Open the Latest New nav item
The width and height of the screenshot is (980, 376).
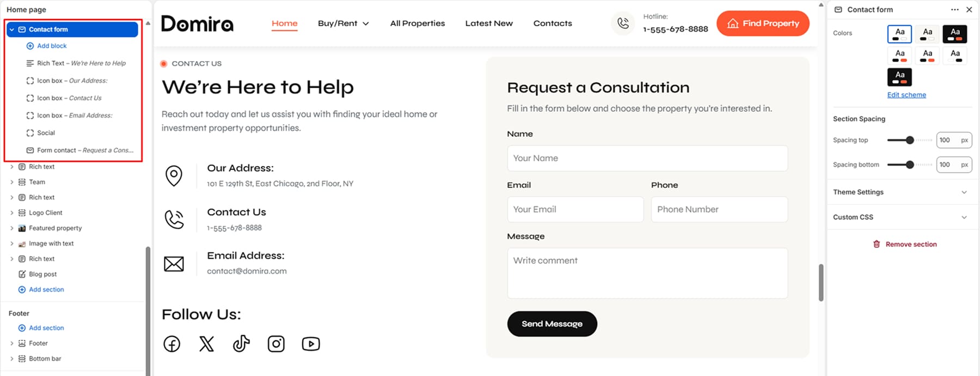click(x=489, y=23)
